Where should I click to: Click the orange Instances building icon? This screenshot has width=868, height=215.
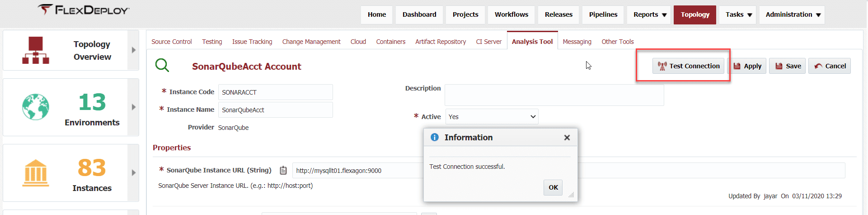point(36,173)
